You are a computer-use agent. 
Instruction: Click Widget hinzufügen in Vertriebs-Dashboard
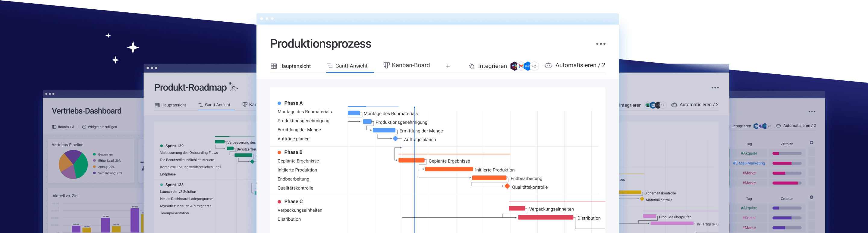pos(99,127)
